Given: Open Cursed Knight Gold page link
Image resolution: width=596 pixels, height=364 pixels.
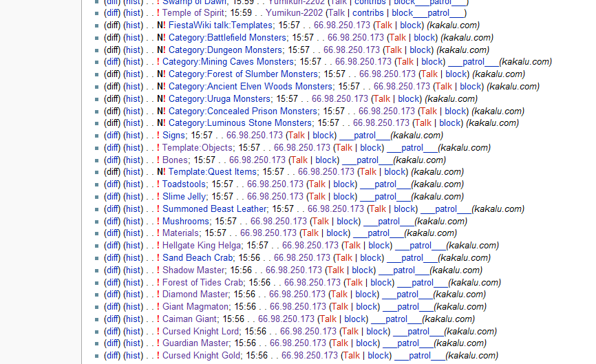Looking at the screenshot, I should [x=202, y=356].
